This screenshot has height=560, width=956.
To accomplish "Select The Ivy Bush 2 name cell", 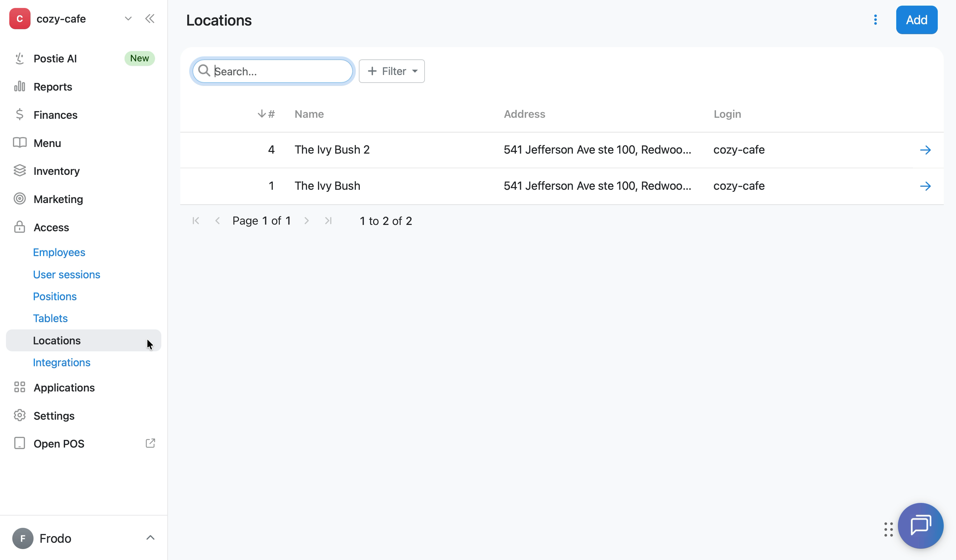I will tap(332, 150).
